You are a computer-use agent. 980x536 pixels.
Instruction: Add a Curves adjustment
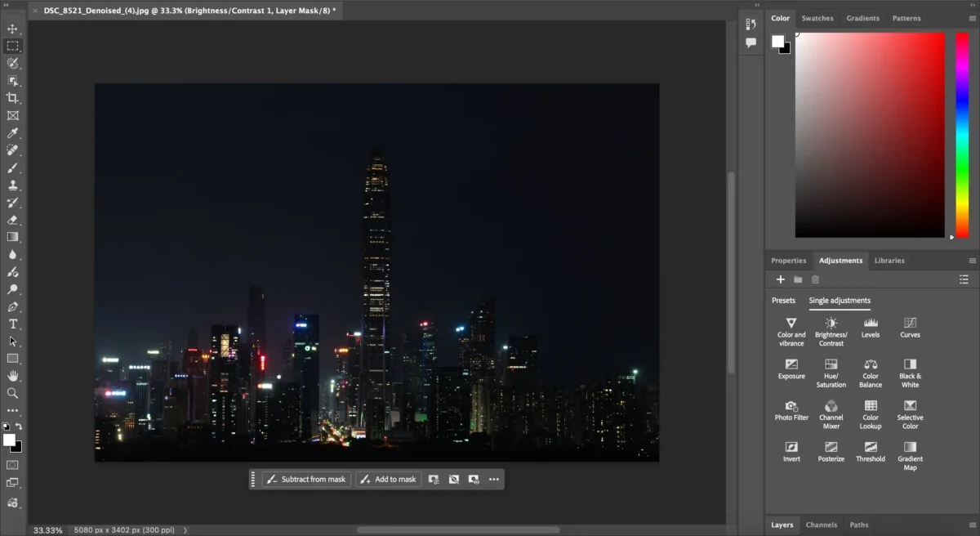click(910, 327)
